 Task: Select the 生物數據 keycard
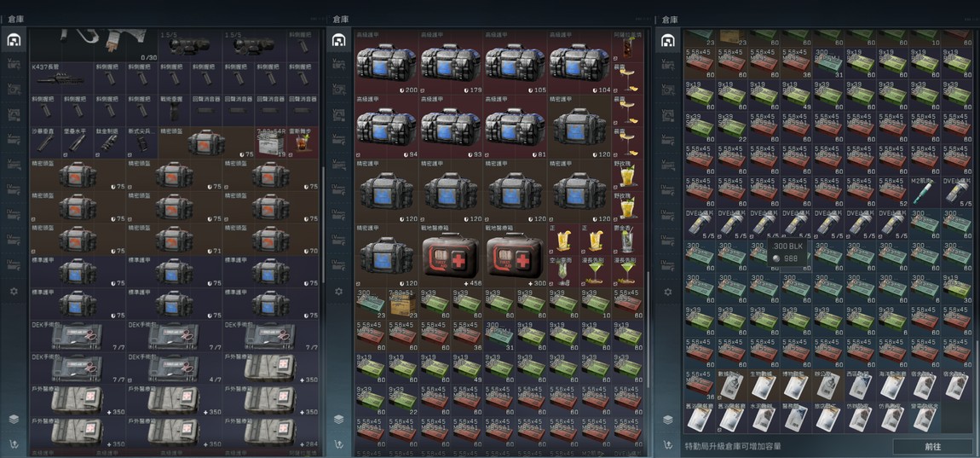tap(764, 386)
